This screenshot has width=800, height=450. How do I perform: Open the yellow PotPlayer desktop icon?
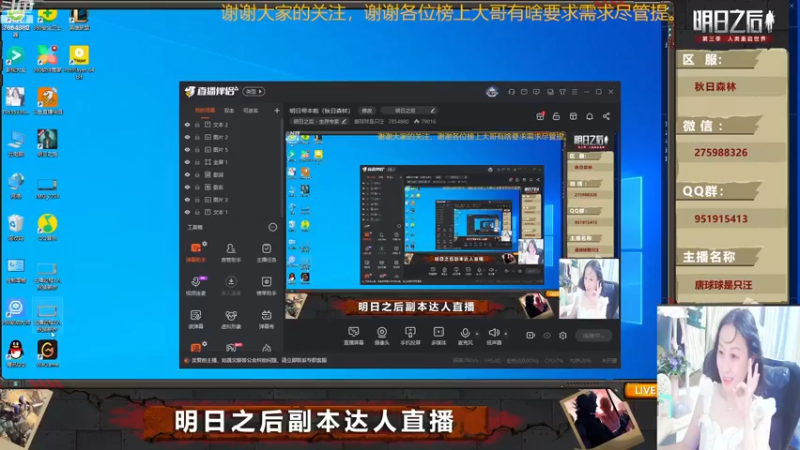pos(79,61)
